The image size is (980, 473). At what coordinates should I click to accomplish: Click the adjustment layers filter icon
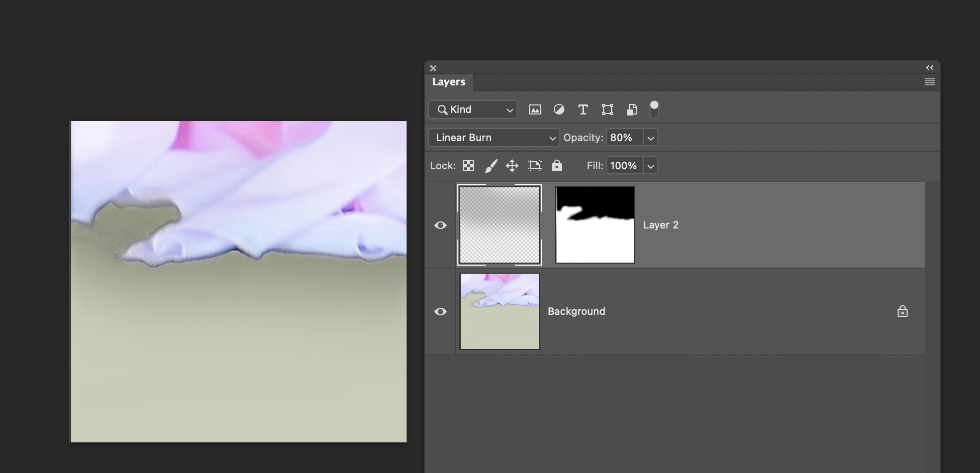point(559,109)
